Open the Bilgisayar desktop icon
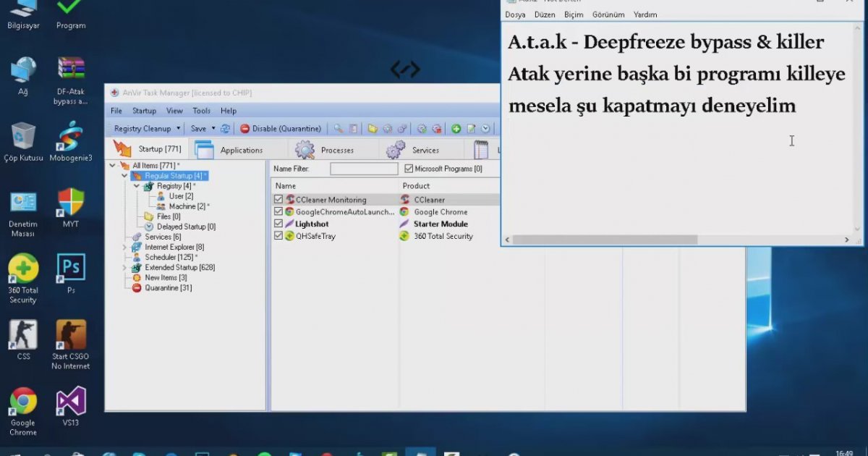The width and height of the screenshot is (868, 456). pyautogui.click(x=22, y=14)
